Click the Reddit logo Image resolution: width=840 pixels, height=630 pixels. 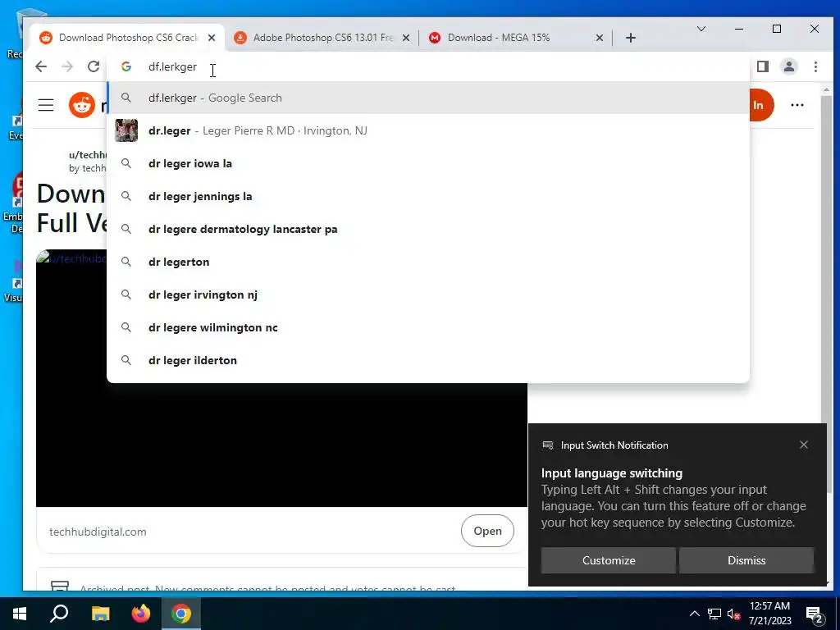click(x=82, y=105)
